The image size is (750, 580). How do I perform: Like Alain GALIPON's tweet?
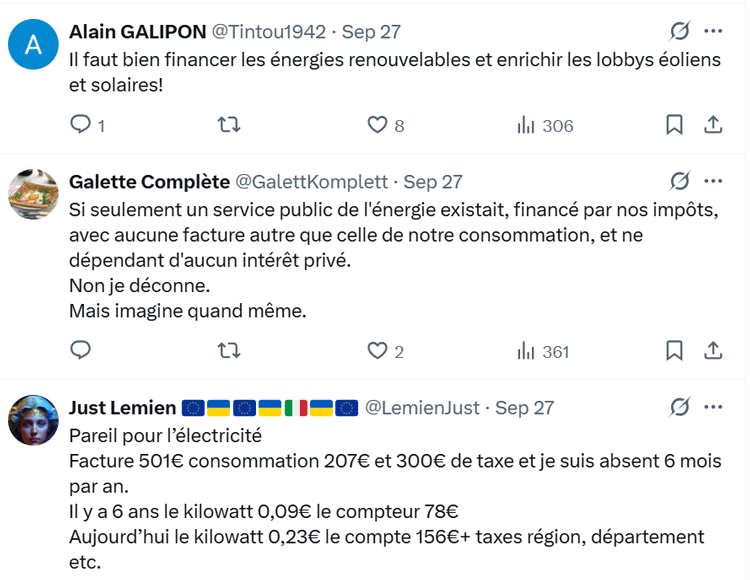[377, 125]
